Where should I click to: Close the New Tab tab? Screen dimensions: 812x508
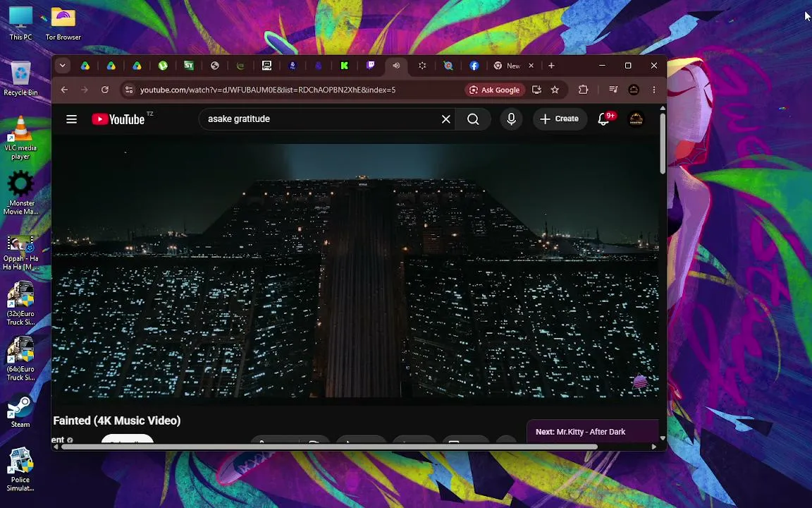(x=531, y=66)
